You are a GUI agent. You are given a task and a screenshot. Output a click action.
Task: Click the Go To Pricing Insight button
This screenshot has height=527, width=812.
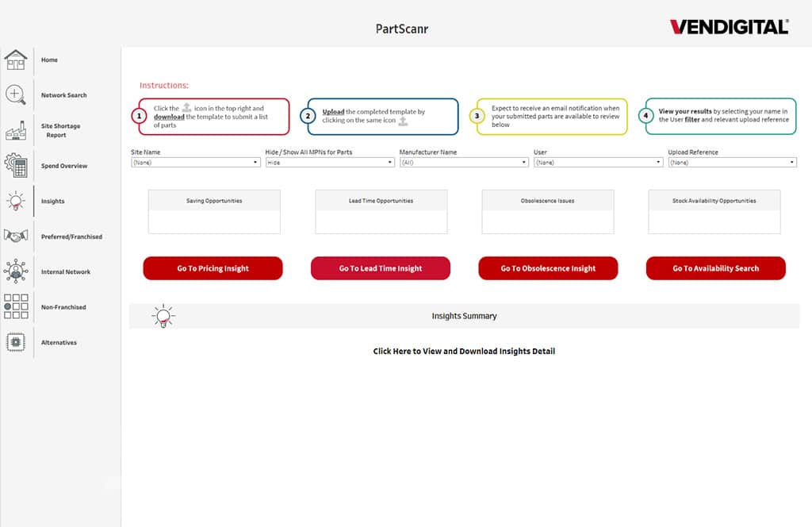point(213,268)
